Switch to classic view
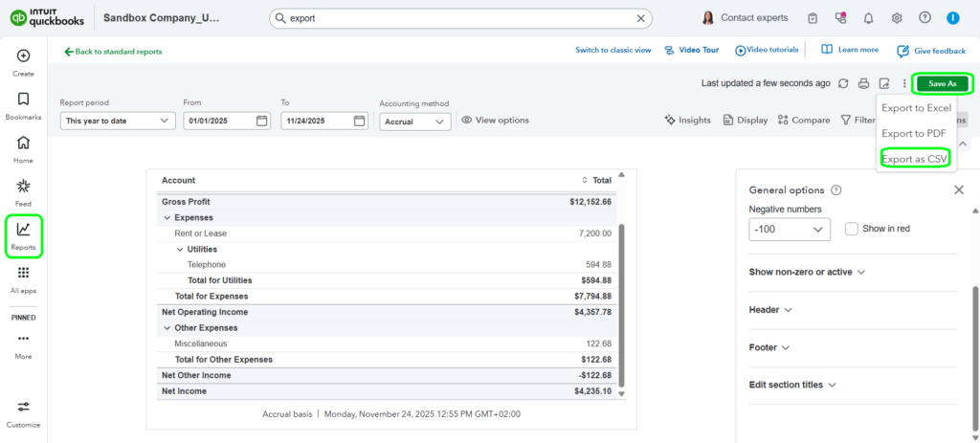 [613, 50]
